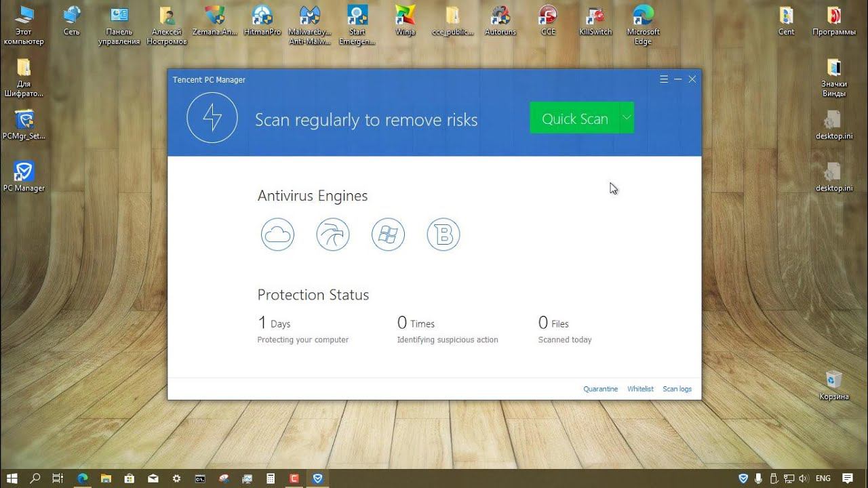868x488 pixels.
Task: Close the Tencent PC Manager window
Action: 692,79
